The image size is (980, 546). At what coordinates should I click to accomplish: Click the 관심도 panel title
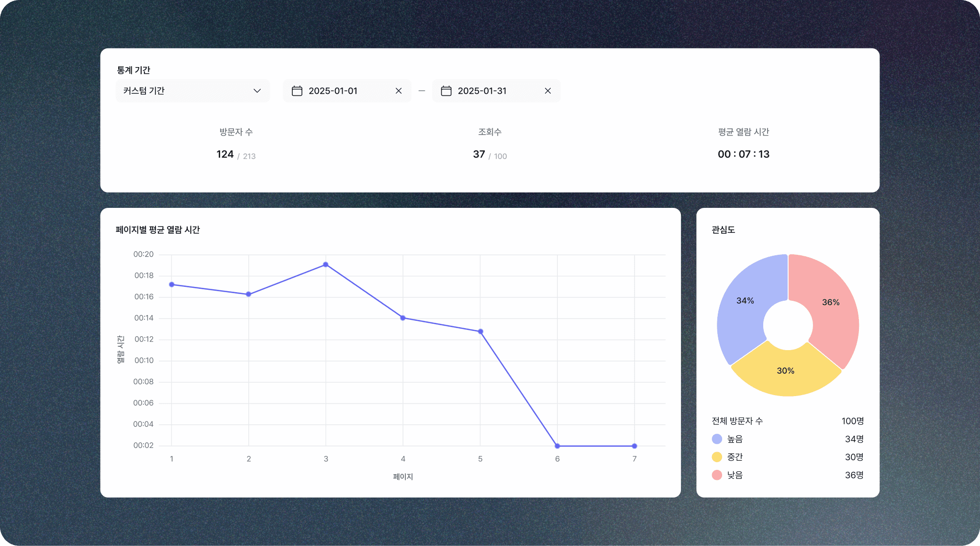click(723, 230)
